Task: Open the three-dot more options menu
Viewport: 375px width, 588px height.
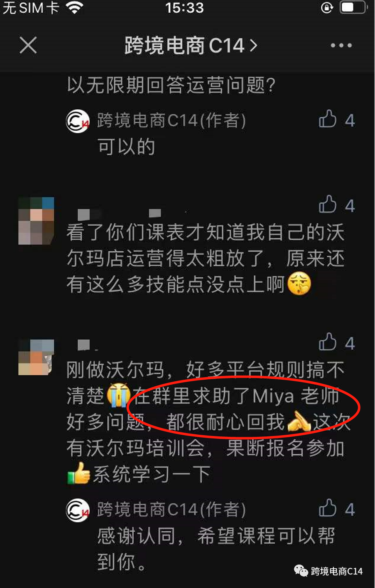Action: pyautogui.click(x=341, y=46)
